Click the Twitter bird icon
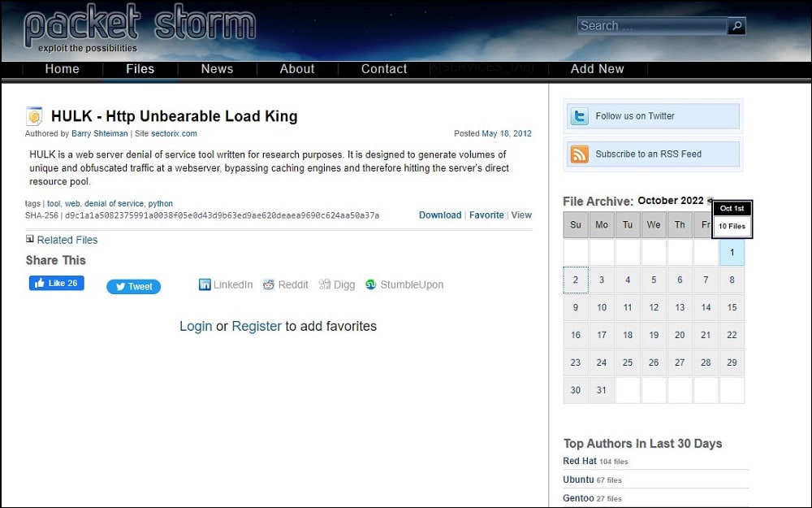Viewport: 812px width, 508px height. point(579,116)
